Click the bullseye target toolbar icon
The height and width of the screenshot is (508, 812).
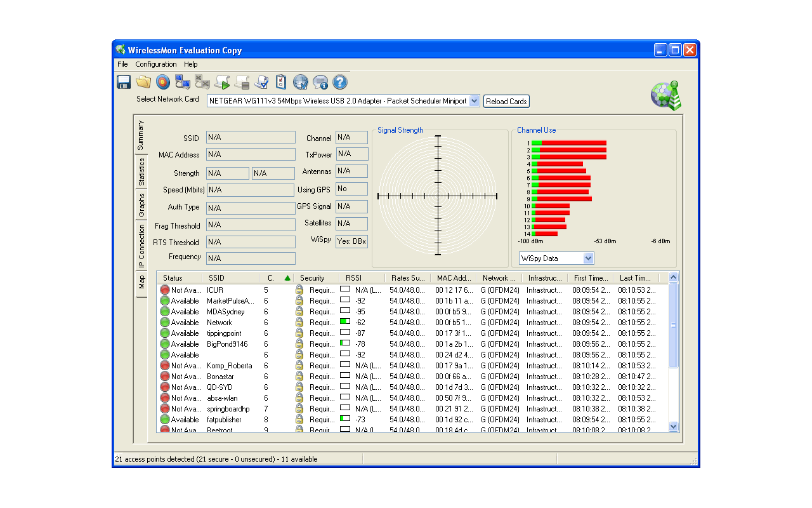[163, 82]
